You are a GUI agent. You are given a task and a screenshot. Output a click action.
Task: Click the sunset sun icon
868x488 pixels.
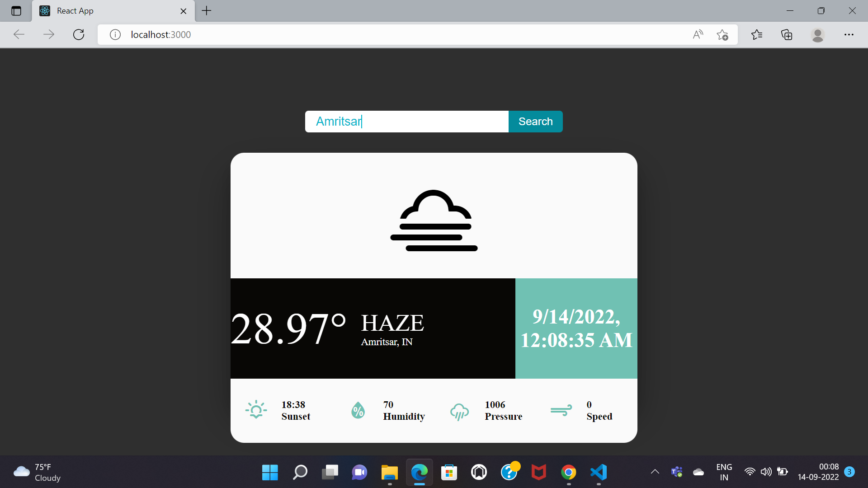pyautogui.click(x=256, y=410)
